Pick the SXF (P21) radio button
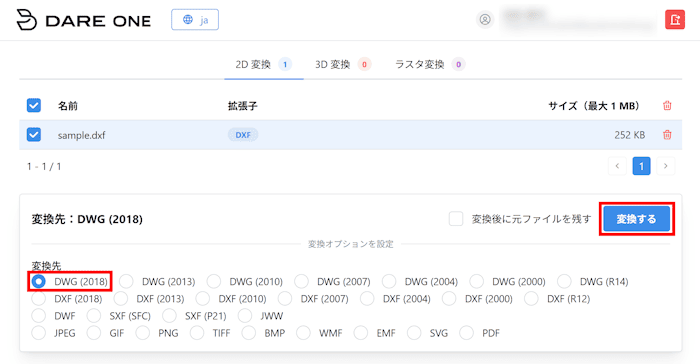Viewport: 700px width, 364px height. (x=170, y=316)
